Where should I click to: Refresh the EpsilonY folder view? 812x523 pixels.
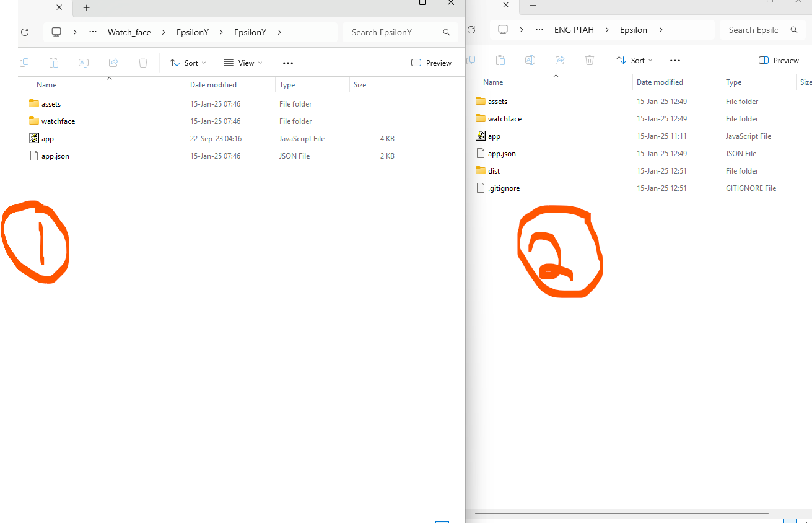[25, 32]
